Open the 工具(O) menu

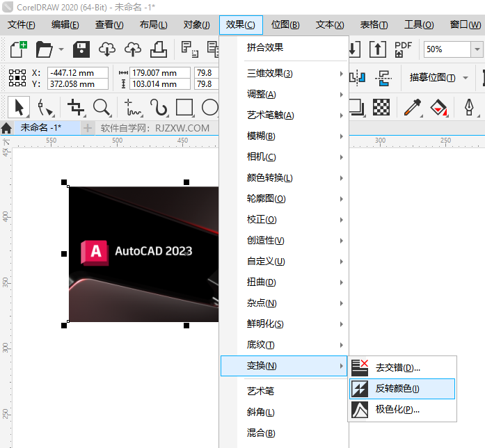tap(419, 25)
